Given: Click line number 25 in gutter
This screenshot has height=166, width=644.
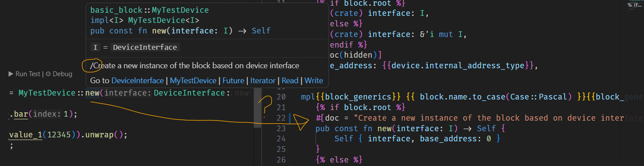Looking at the screenshot, I should (x=281, y=149).
